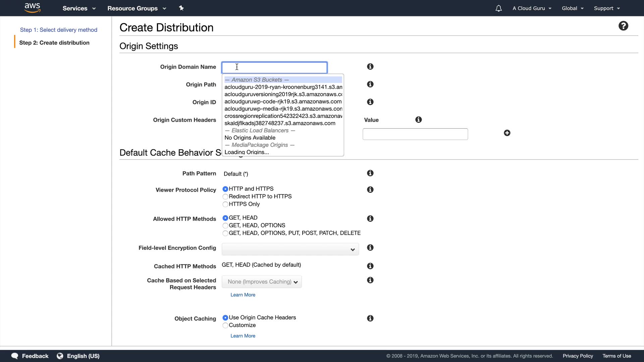Add custom header with plus icon

click(507, 133)
